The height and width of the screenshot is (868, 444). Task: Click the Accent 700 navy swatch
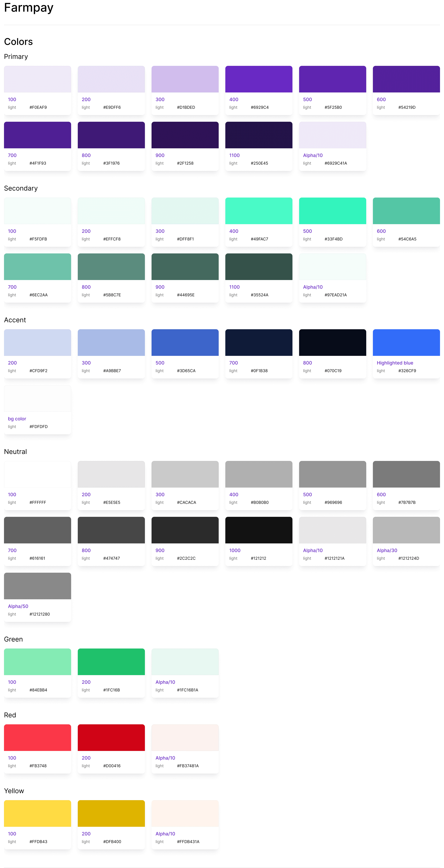259,343
